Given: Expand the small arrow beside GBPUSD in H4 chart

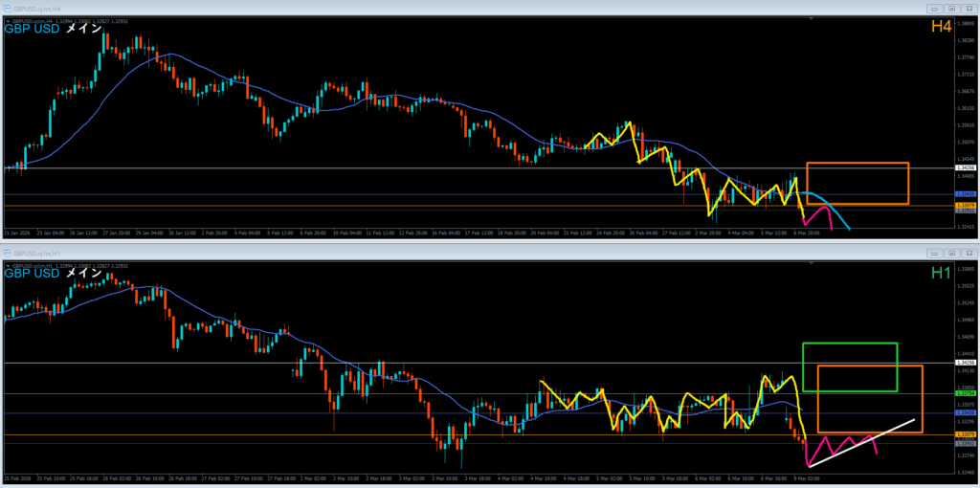Looking at the screenshot, I should 8,21.
